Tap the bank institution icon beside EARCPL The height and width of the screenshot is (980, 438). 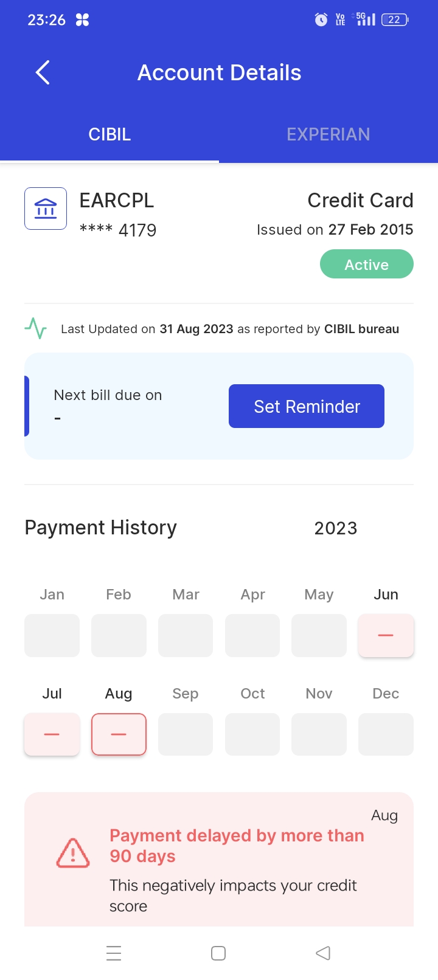pyautogui.click(x=46, y=209)
